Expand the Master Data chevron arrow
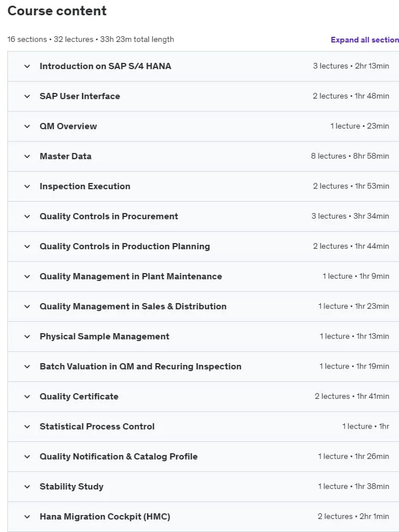This screenshot has height=532, width=399. pos(27,156)
